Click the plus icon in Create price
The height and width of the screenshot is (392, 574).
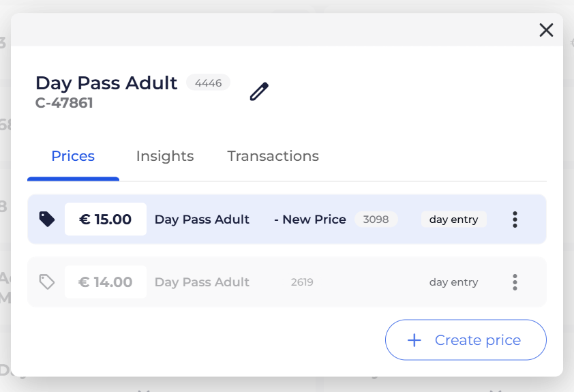click(414, 340)
